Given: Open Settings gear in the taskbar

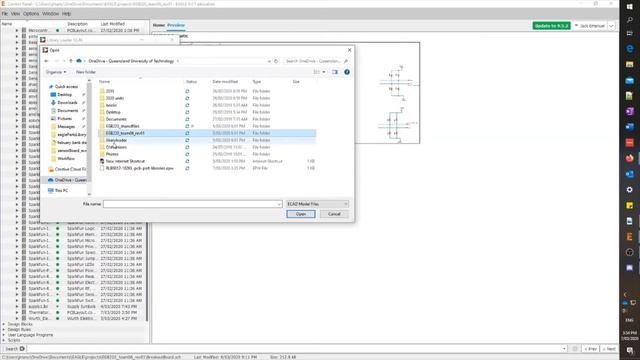Looking at the screenshot, I should click(629, 190).
